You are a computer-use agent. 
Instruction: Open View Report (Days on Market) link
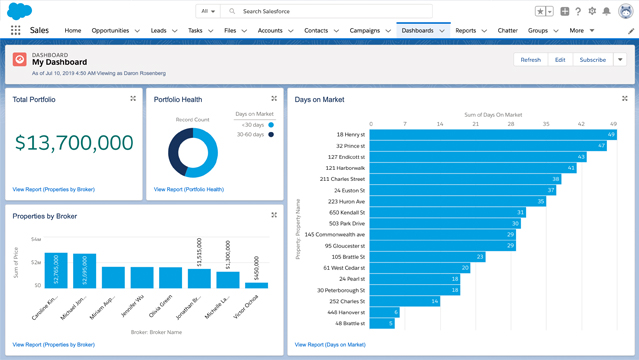(x=330, y=345)
